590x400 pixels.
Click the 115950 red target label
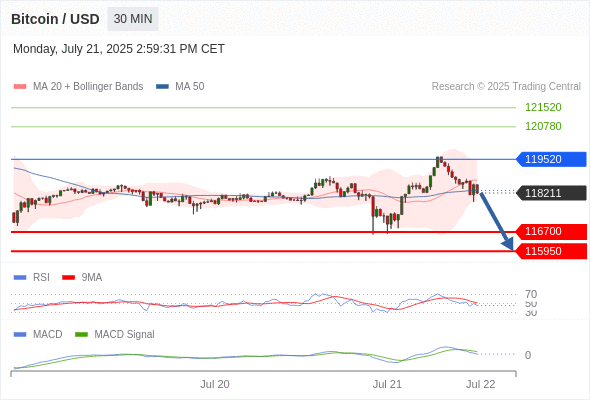pyautogui.click(x=551, y=251)
